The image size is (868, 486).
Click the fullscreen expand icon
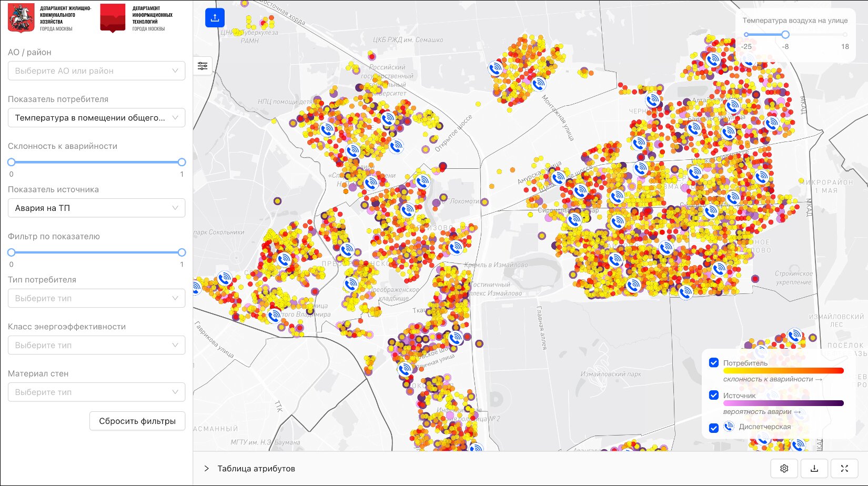[844, 469]
